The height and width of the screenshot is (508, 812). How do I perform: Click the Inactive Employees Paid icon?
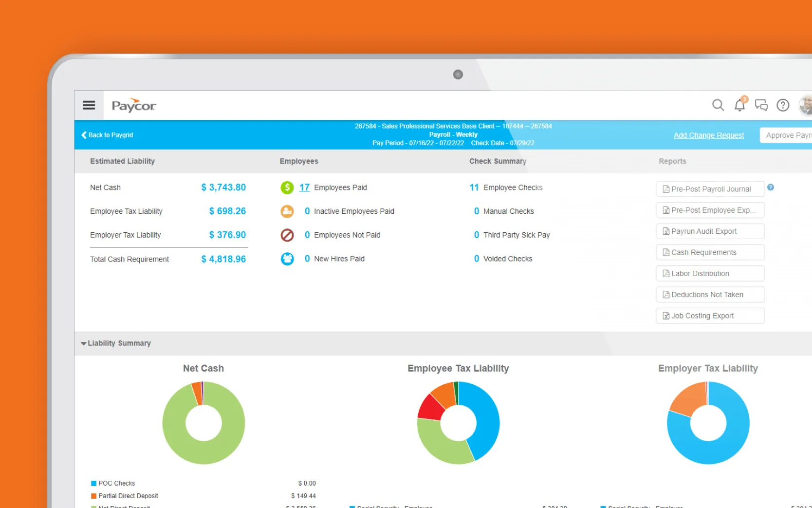287,211
